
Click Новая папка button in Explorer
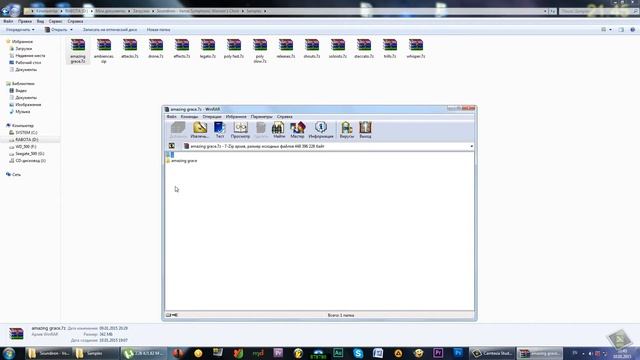tap(158, 30)
